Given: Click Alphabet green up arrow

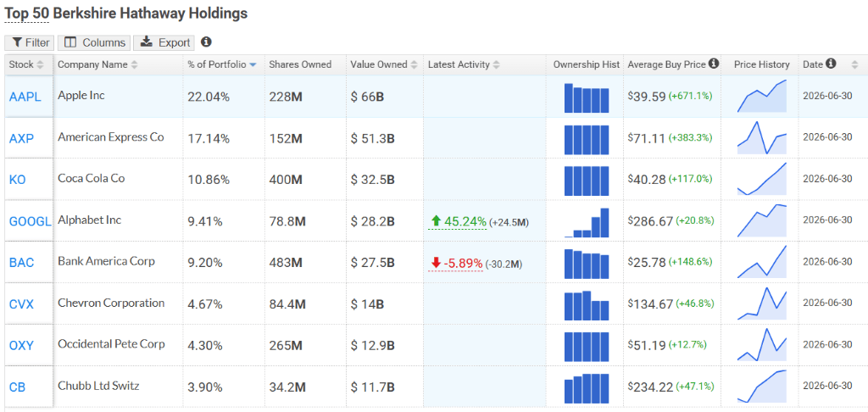Looking at the screenshot, I should [x=437, y=221].
